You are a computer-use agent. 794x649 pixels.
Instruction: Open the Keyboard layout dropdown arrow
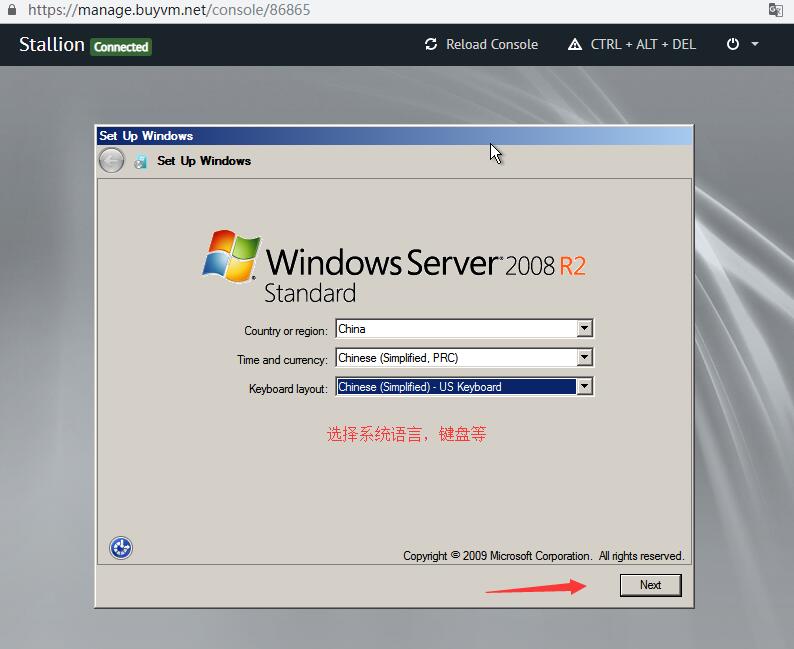click(584, 386)
